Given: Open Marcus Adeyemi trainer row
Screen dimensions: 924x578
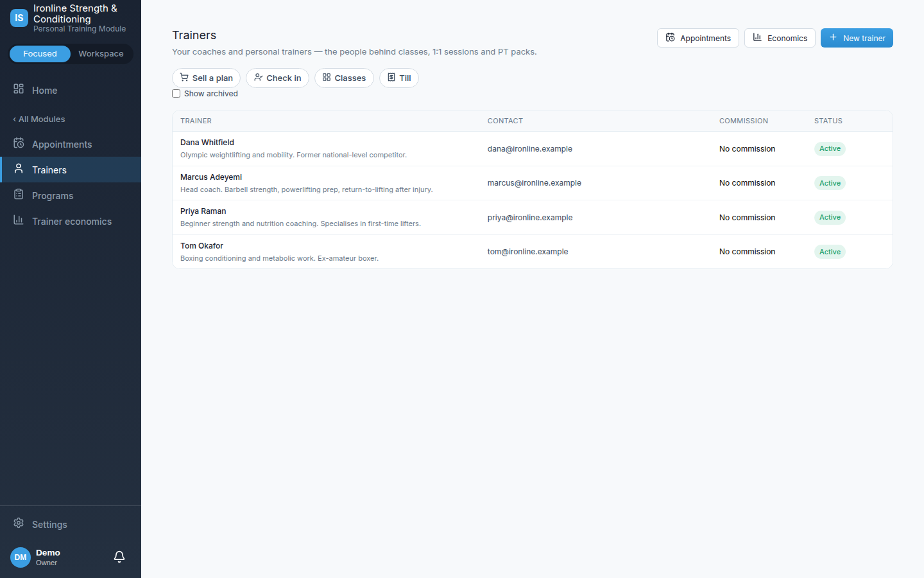Looking at the screenshot, I should point(533,183).
